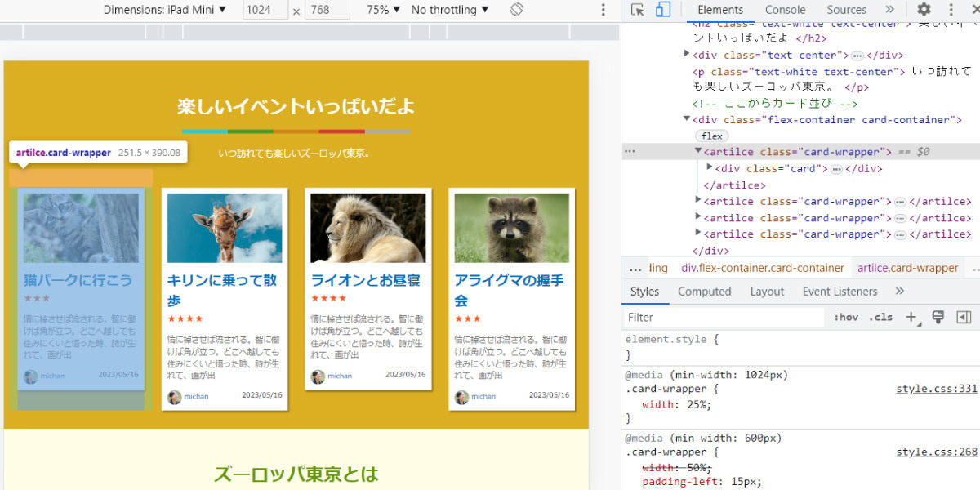Viewport: 980px width, 490px height.
Task: Click the ライオンとお昼寝 card title
Action: [365, 280]
